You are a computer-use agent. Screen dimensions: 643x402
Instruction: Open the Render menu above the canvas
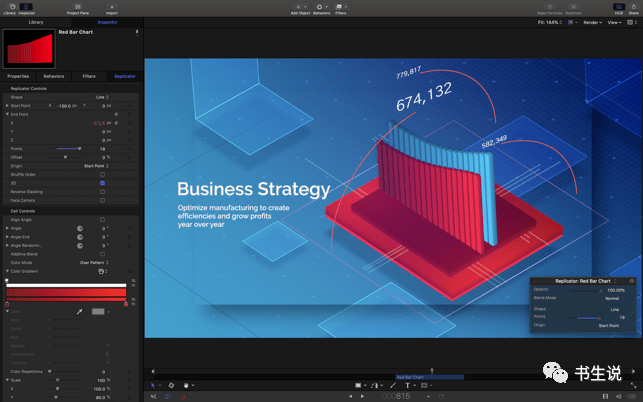coord(590,21)
